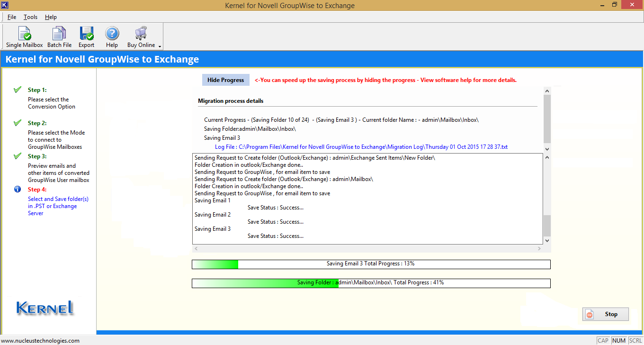The height and width of the screenshot is (345, 644).
Task: Open the File menu
Action: coord(12,17)
